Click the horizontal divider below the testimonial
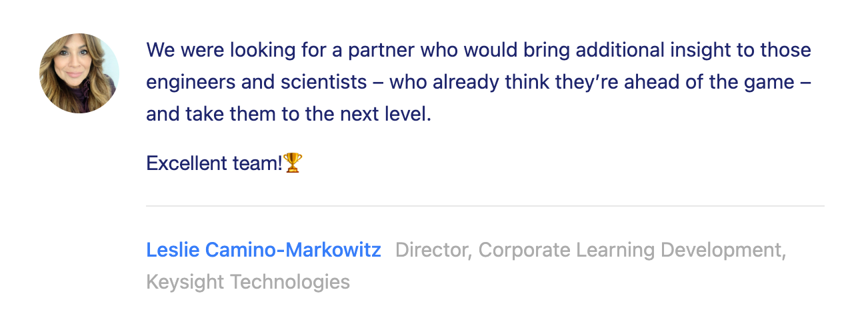The image size is (868, 336). [485, 206]
